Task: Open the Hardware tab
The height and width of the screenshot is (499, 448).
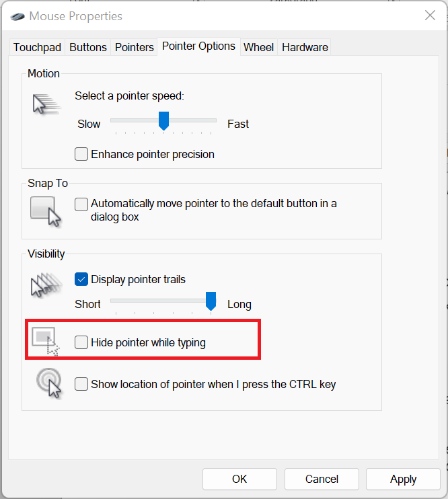Action: point(305,47)
